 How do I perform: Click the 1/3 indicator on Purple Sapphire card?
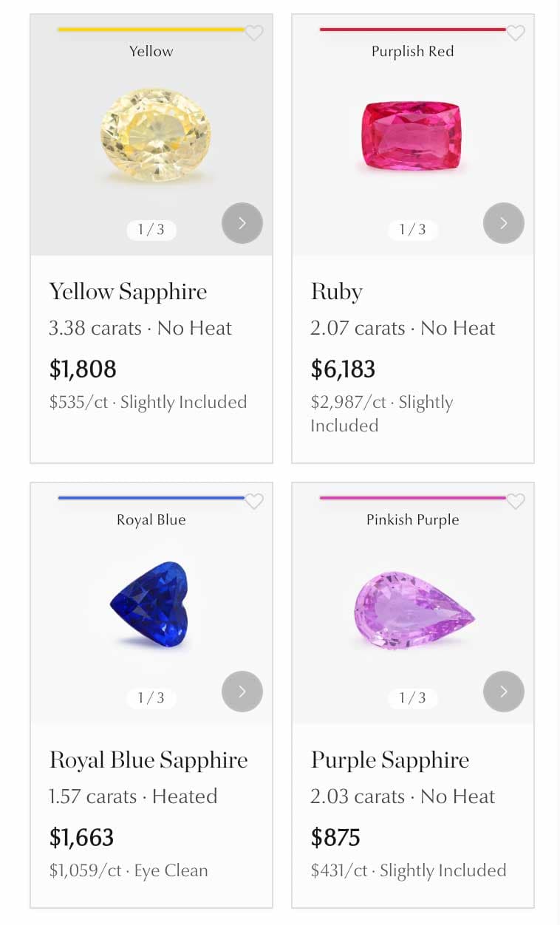click(412, 698)
